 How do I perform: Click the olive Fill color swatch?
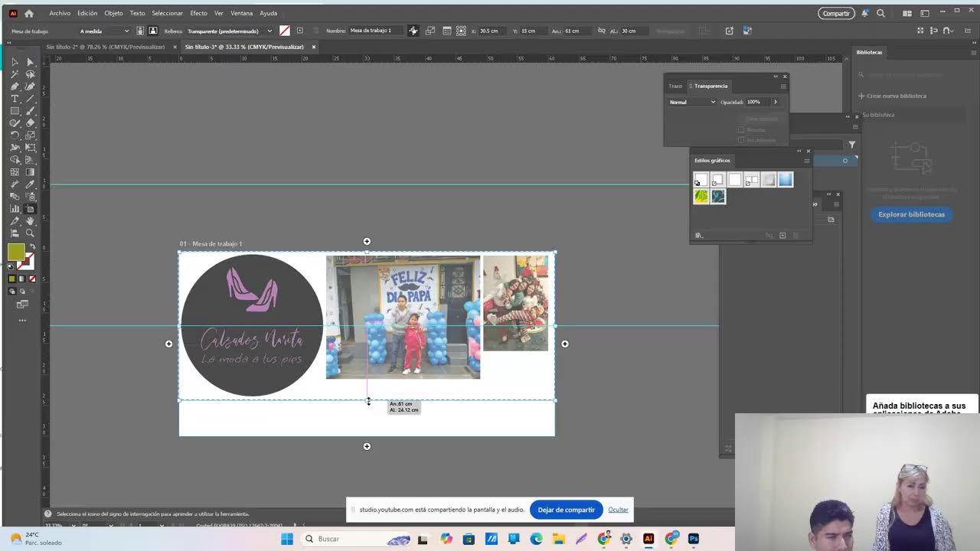point(16,252)
